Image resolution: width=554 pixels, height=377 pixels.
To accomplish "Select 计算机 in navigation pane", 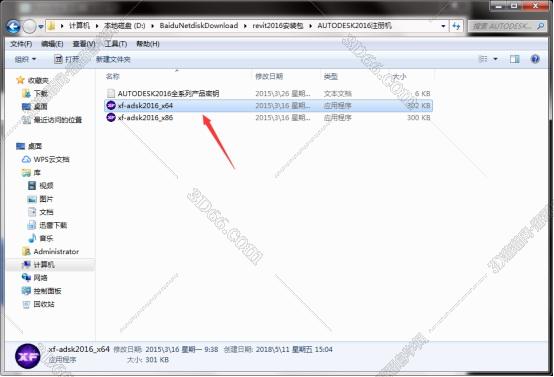I will point(44,265).
